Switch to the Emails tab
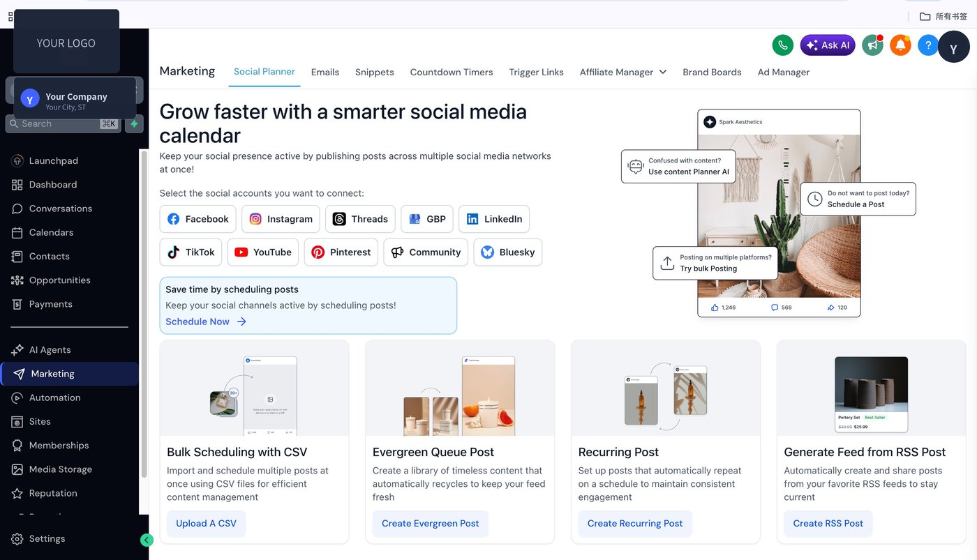This screenshot has height=560, width=977. [325, 72]
